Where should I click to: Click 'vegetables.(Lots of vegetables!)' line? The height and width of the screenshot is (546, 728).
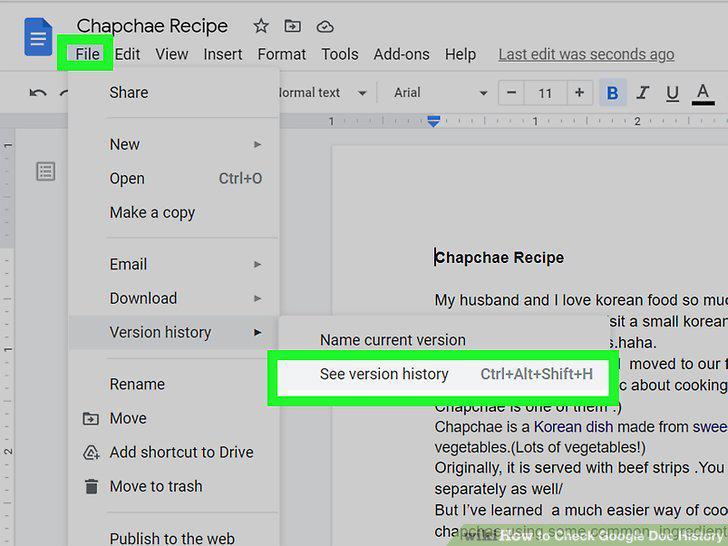540,448
